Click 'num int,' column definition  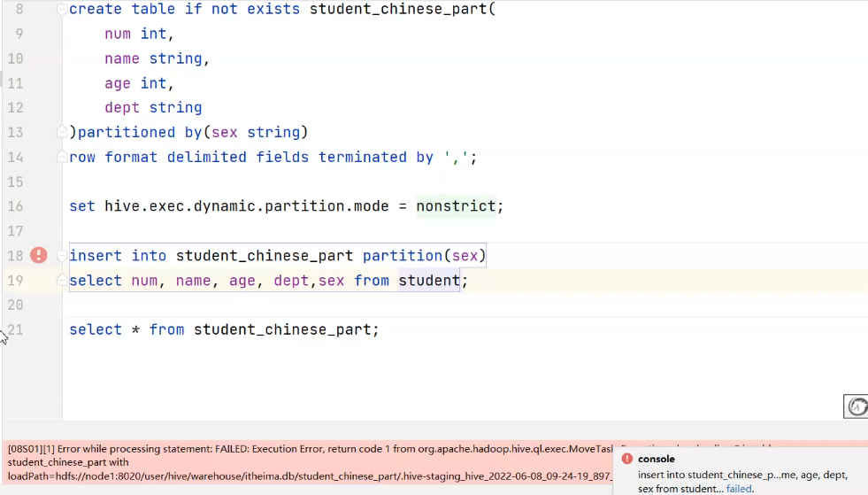[x=140, y=34]
